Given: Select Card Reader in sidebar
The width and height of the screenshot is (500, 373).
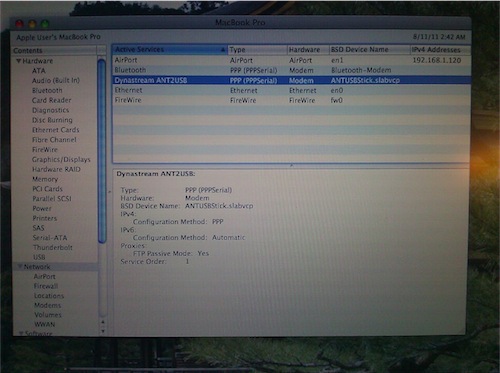Looking at the screenshot, I should tap(52, 100).
